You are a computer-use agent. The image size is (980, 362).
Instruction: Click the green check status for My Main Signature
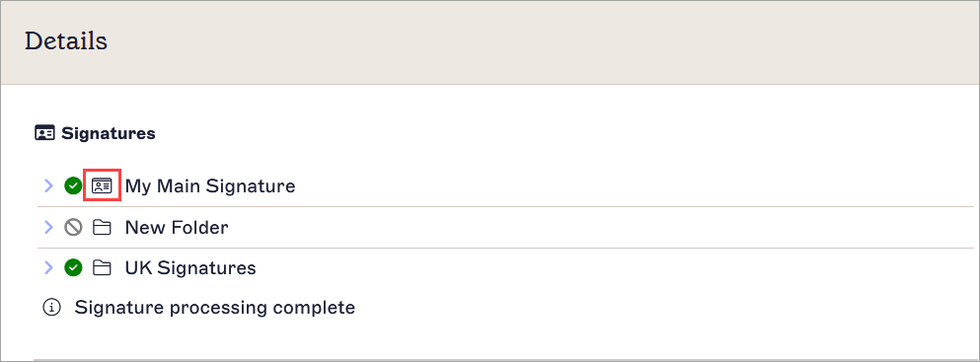73,186
